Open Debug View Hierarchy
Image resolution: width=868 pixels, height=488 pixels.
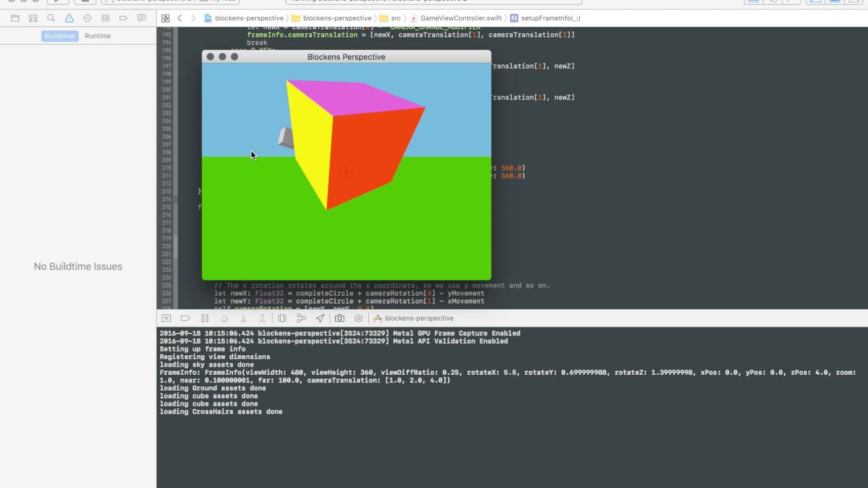282,318
